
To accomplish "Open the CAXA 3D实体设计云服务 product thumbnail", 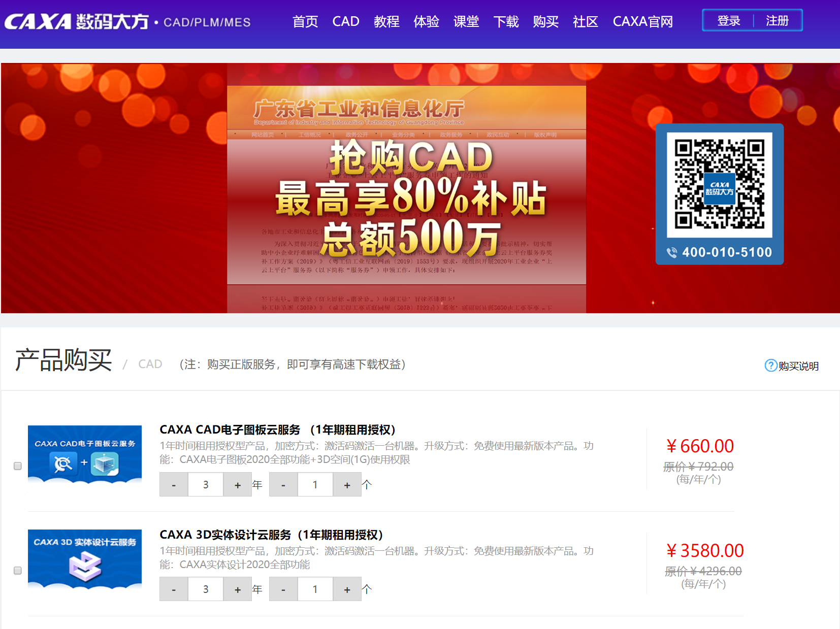I will coord(85,559).
